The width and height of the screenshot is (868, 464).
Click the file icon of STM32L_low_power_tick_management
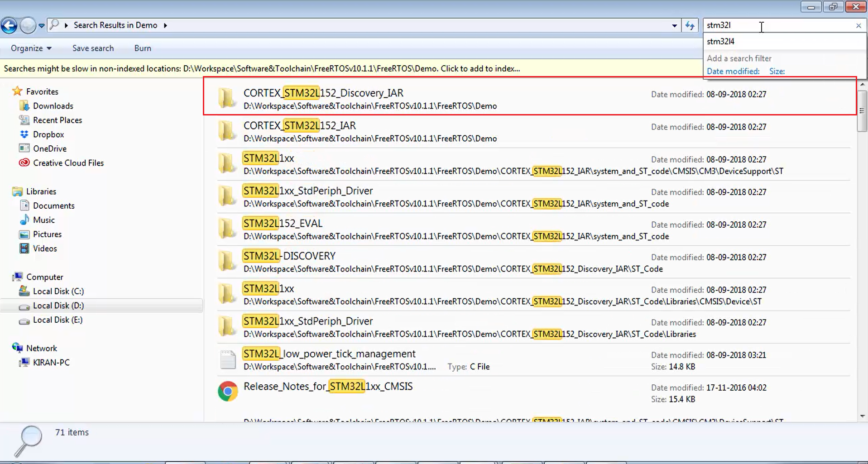[x=228, y=360]
